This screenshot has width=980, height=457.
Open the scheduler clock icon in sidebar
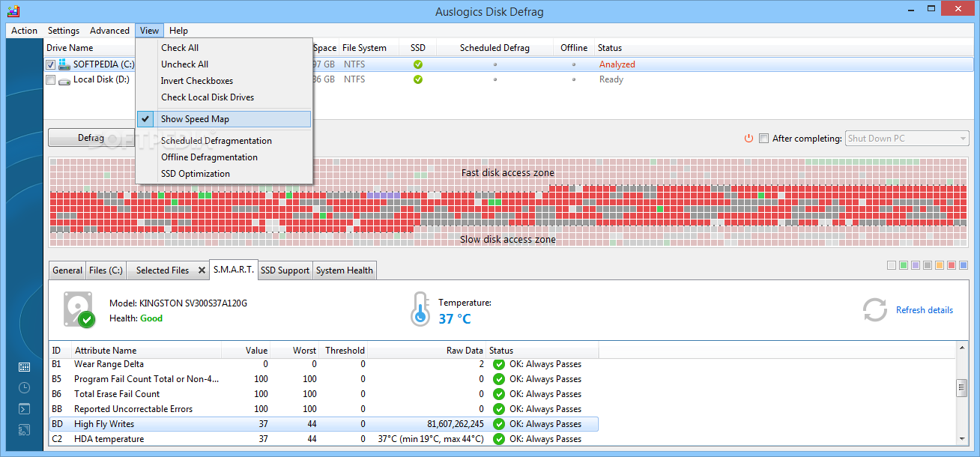click(24, 388)
